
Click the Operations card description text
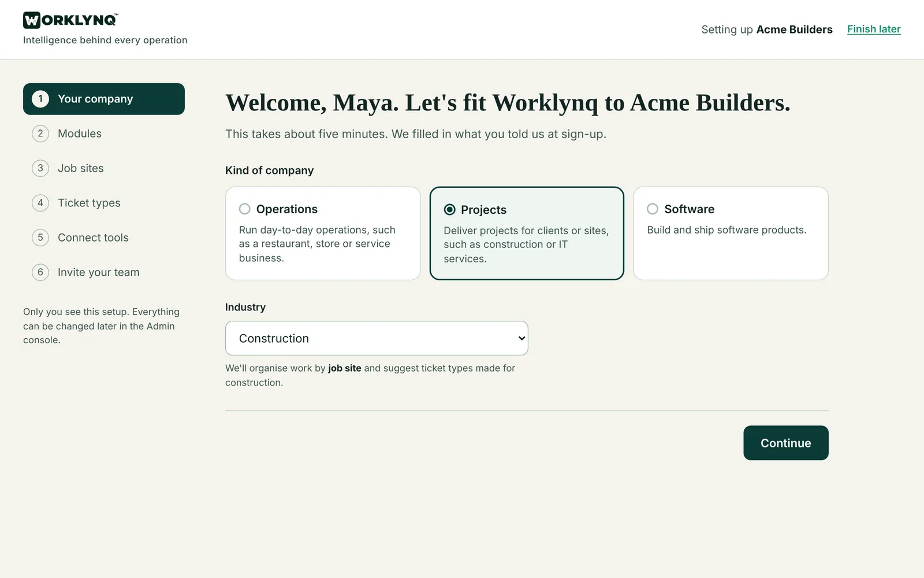[x=318, y=244]
